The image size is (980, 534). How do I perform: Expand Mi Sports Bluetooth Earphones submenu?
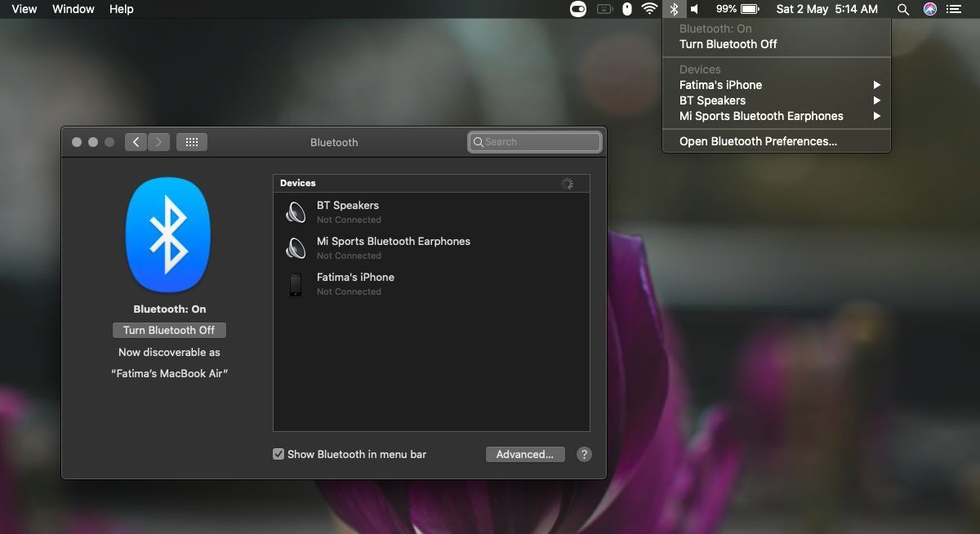point(876,116)
